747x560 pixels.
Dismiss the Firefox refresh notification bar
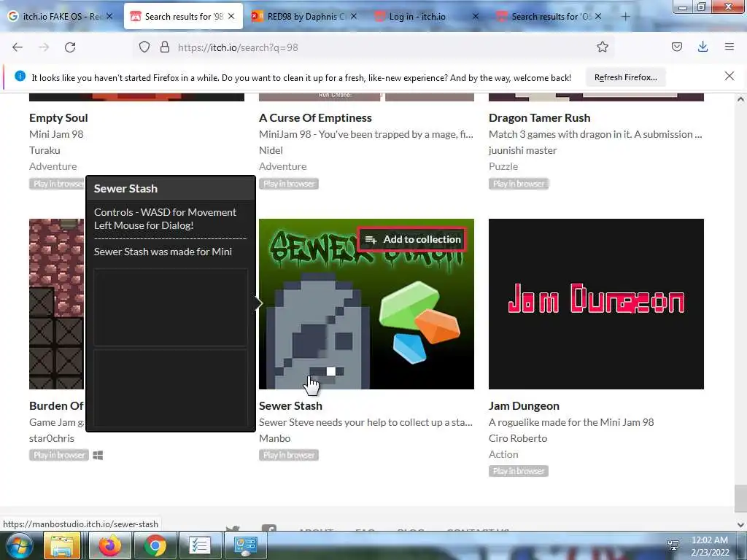[x=729, y=76]
